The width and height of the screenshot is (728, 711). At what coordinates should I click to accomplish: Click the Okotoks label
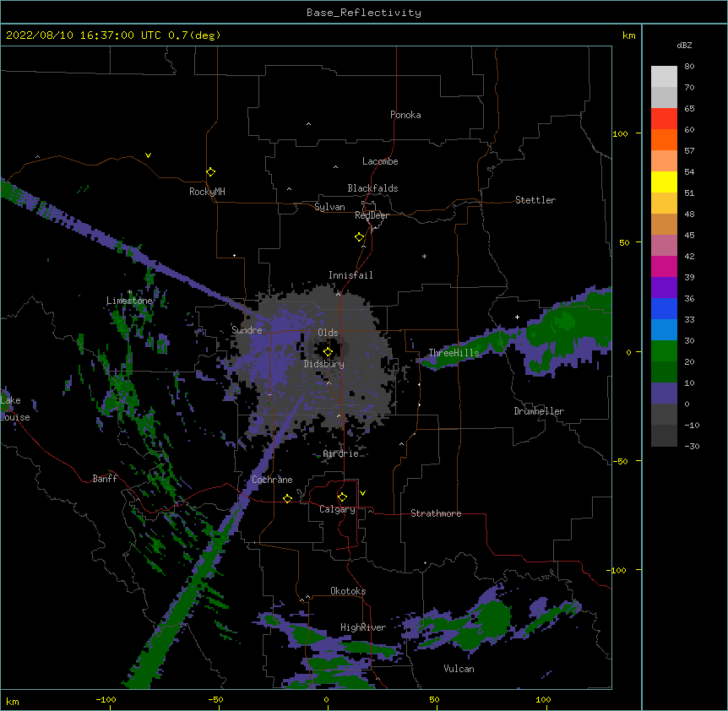(348, 591)
